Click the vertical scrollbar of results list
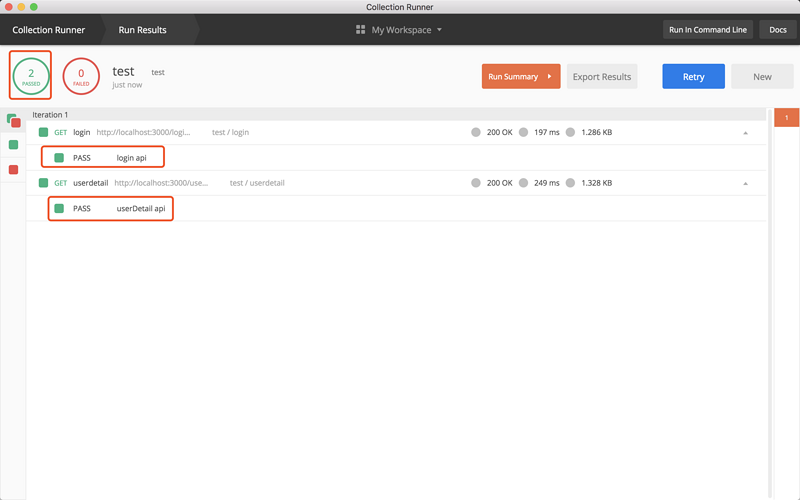Image resolution: width=800 pixels, height=500 pixels. [770, 303]
